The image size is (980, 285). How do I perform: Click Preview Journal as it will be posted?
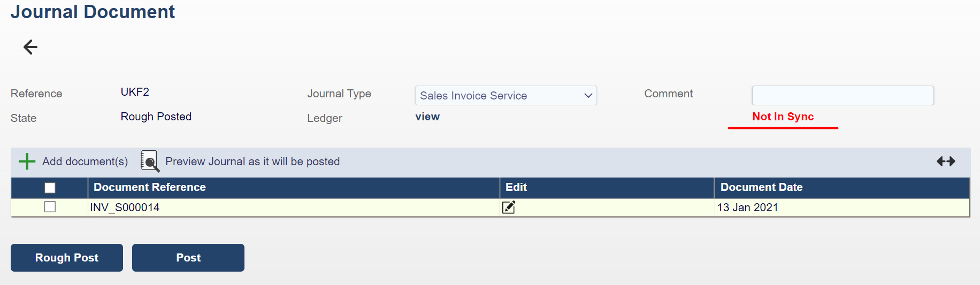[x=252, y=161]
